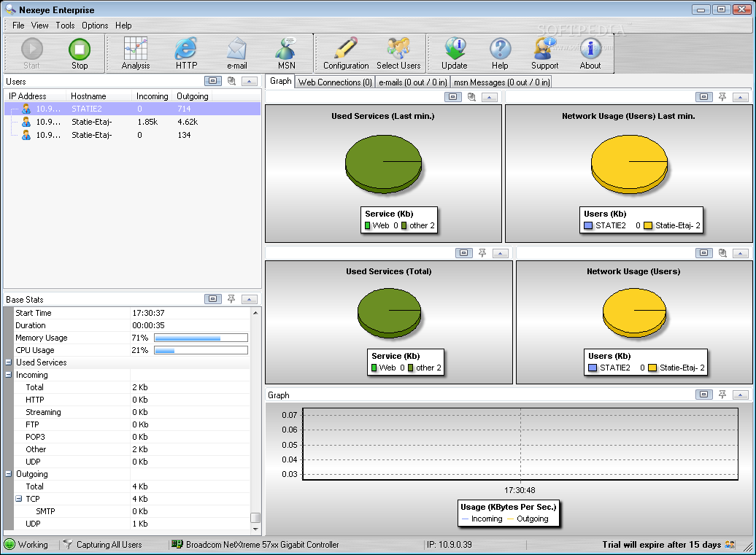Toggle the pinned icon in Users panel header
Image resolution: width=756 pixels, height=555 pixels.
coord(231,81)
